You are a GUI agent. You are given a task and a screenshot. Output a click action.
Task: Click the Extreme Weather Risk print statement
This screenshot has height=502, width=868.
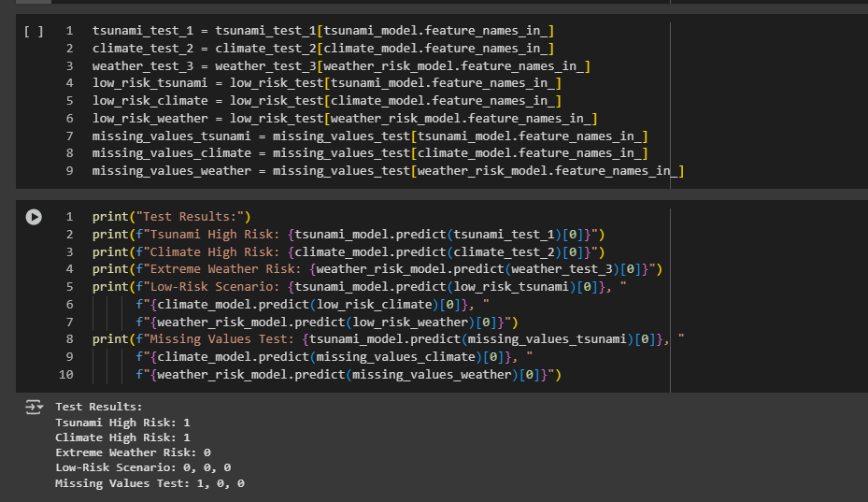coord(377,269)
